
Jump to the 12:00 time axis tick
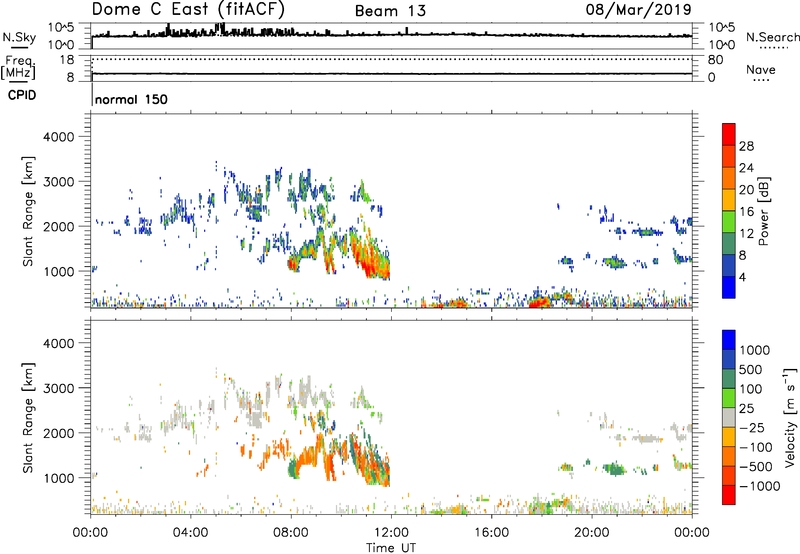point(391,533)
